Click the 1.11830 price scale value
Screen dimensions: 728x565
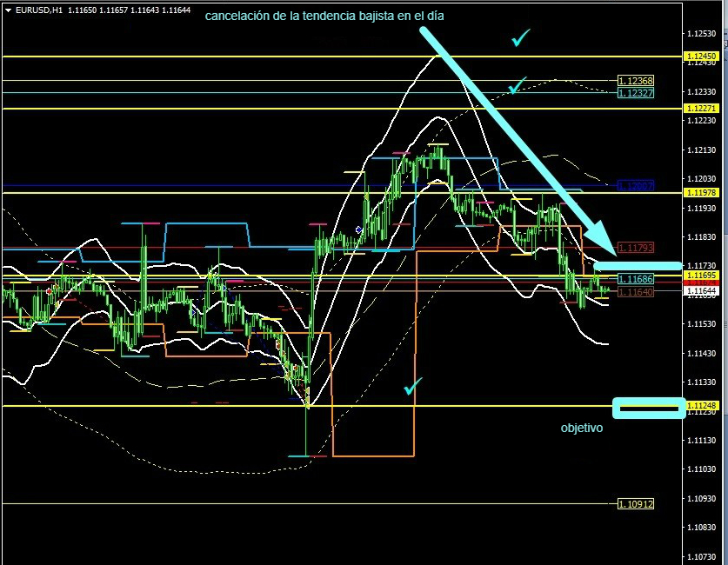(701, 237)
